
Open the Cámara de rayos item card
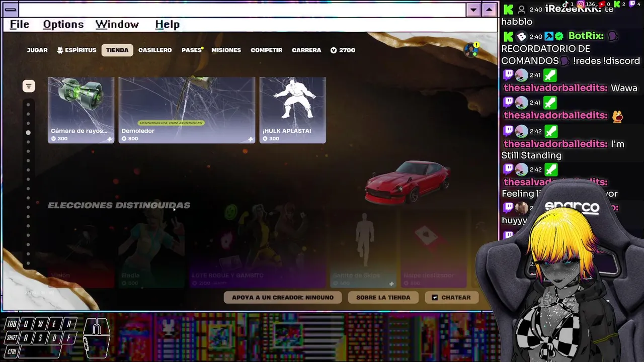point(81,110)
